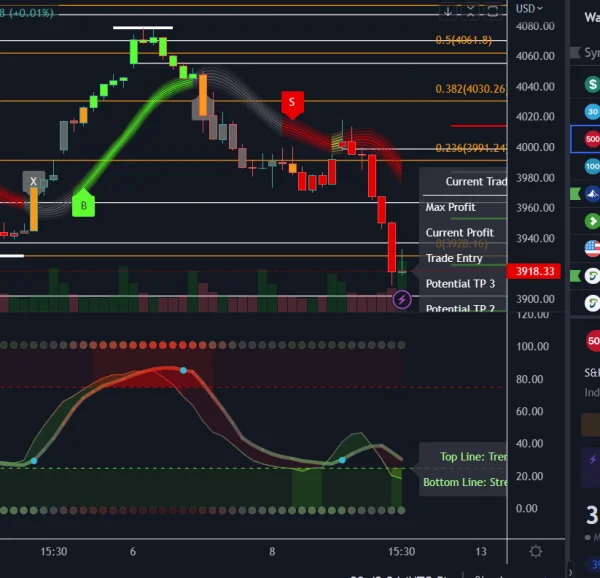
Task: Open the USD currency dropdown
Action: coord(529,8)
